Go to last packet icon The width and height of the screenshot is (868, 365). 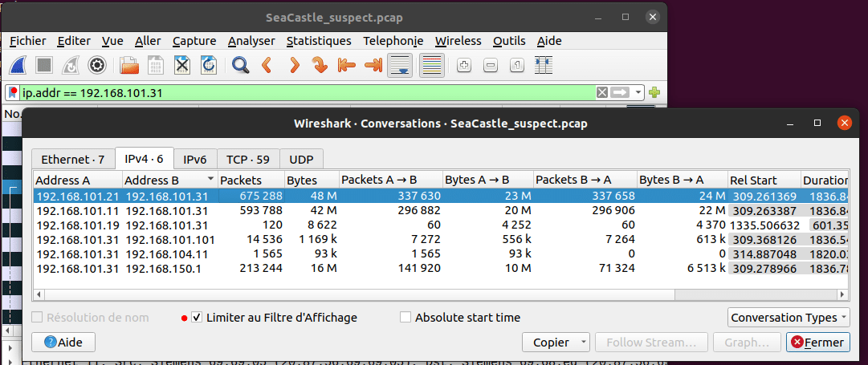373,65
